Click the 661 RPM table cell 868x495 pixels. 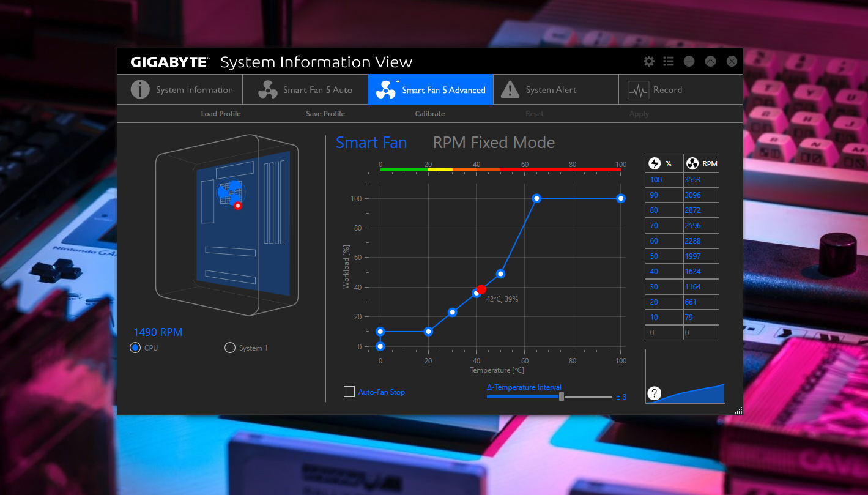[701, 302]
